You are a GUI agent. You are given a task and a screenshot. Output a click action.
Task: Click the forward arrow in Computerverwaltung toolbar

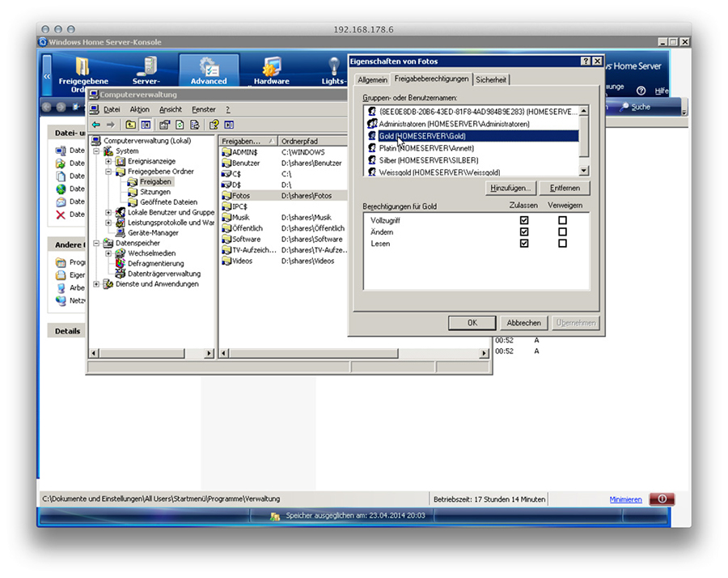[x=111, y=125]
